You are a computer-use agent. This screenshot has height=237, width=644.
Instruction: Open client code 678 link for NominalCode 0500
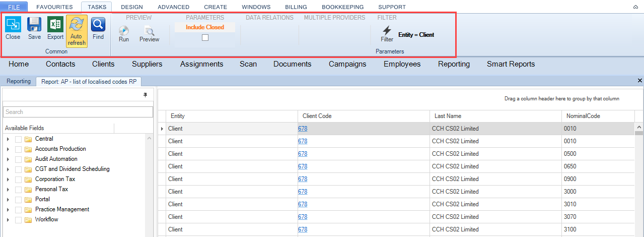coord(303,154)
